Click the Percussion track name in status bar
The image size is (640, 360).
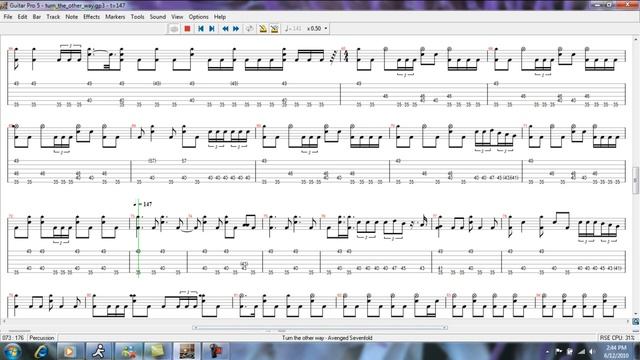pos(42,338)
